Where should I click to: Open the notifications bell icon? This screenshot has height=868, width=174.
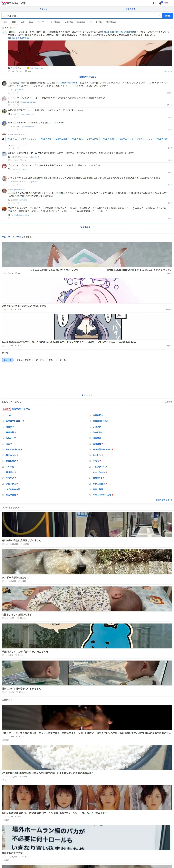click(x=161, y=3)
